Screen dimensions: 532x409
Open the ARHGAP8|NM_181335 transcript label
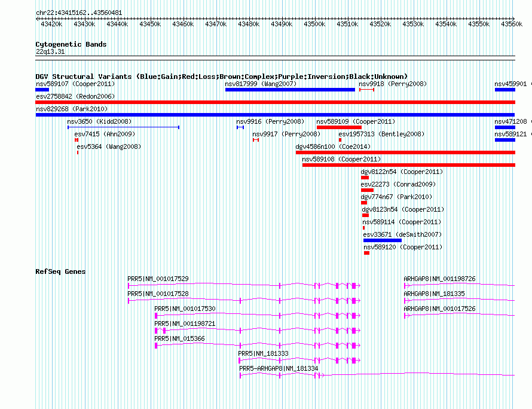click(434, 294)
